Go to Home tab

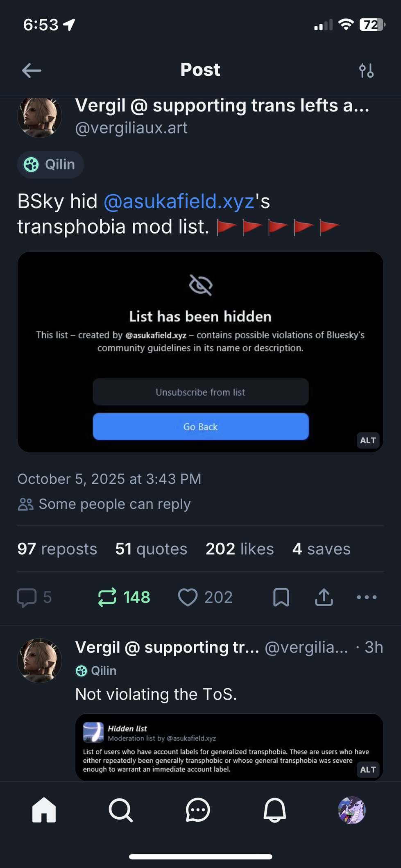44,810
